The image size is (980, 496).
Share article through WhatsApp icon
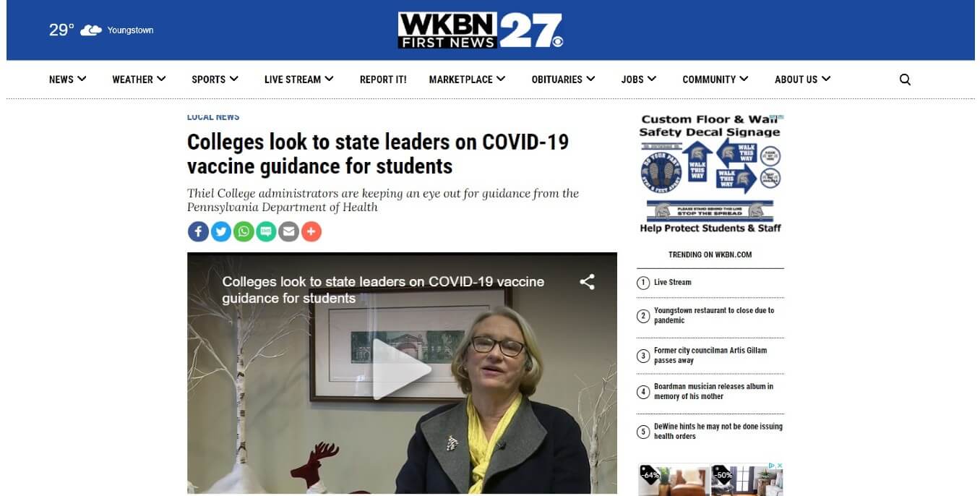tap(244, 231)
